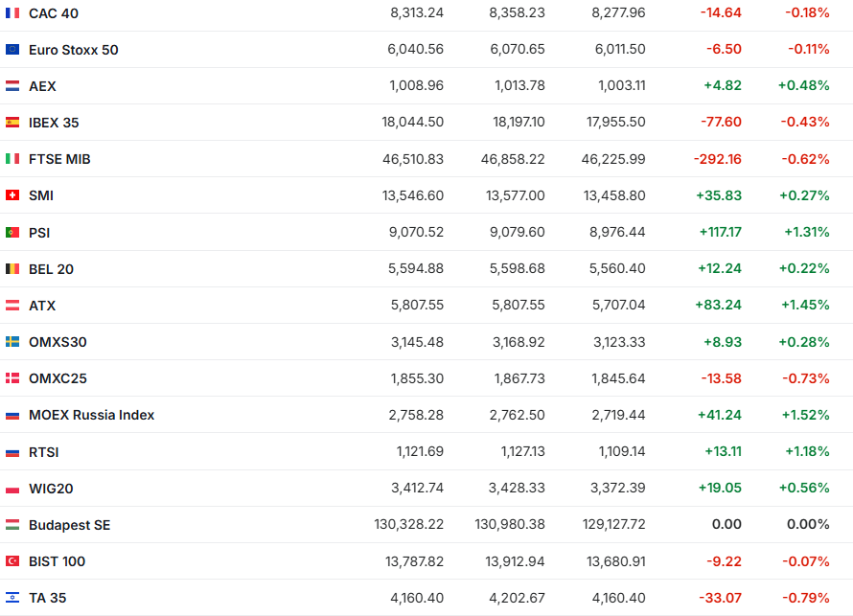This screenshot has height=616, width=853.
Task: Click the Turkey flag icon beside BIST 100
Action: (x=12, y=561)
